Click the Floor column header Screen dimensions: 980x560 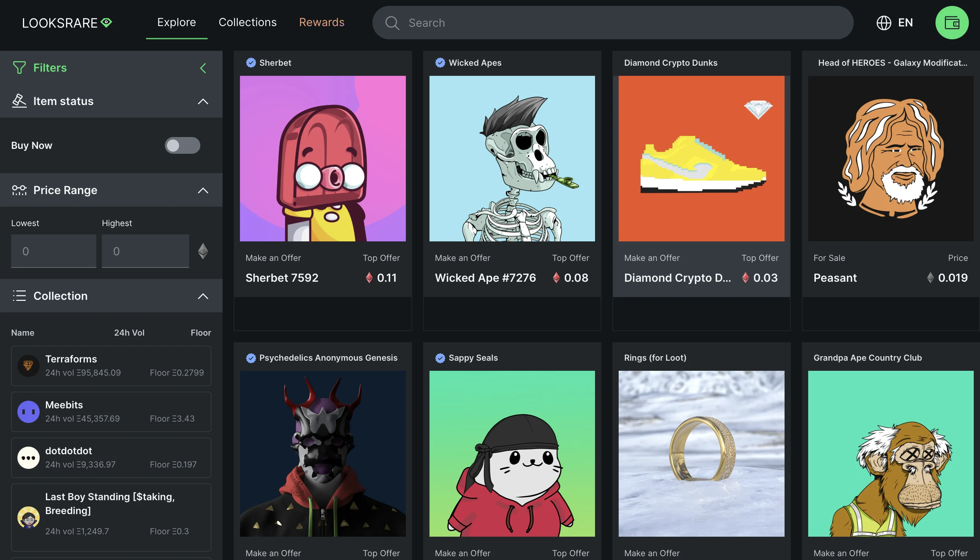(201, 333)
